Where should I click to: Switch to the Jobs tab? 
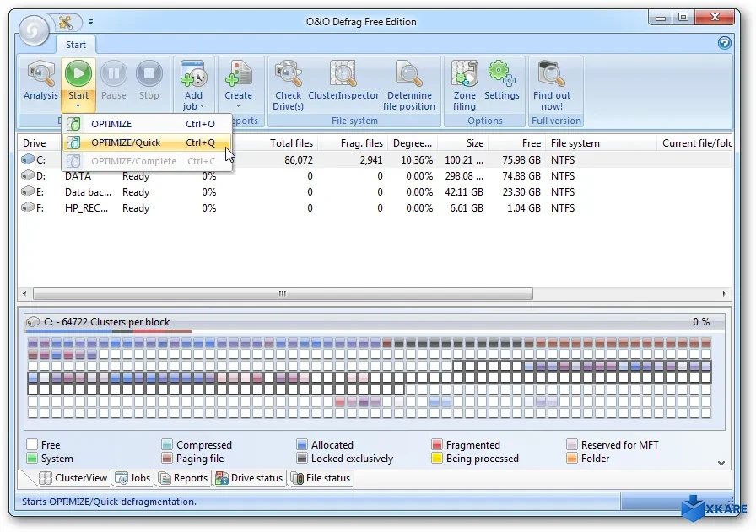pyautogui.click(x=133, y=478)
